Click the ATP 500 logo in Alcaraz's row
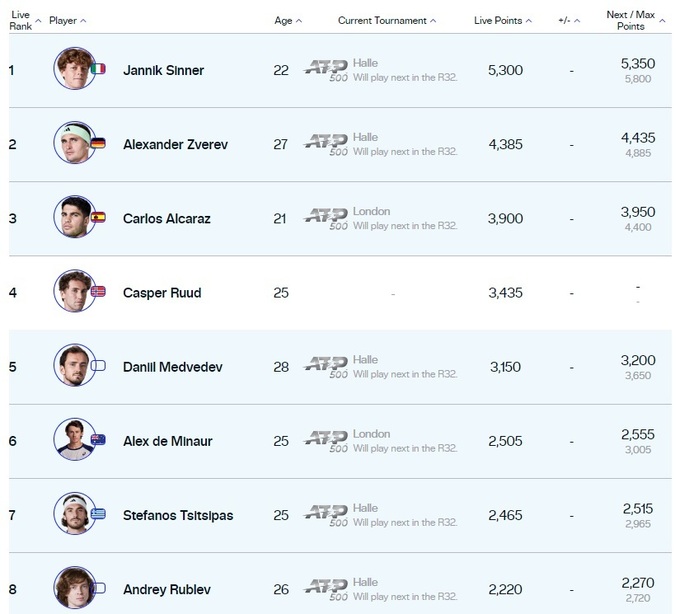Viewport: 680px width, 614px height. 326,217
